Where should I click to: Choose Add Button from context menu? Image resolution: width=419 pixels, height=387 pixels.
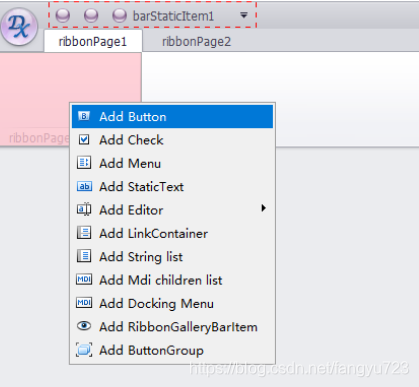point(172,117)
